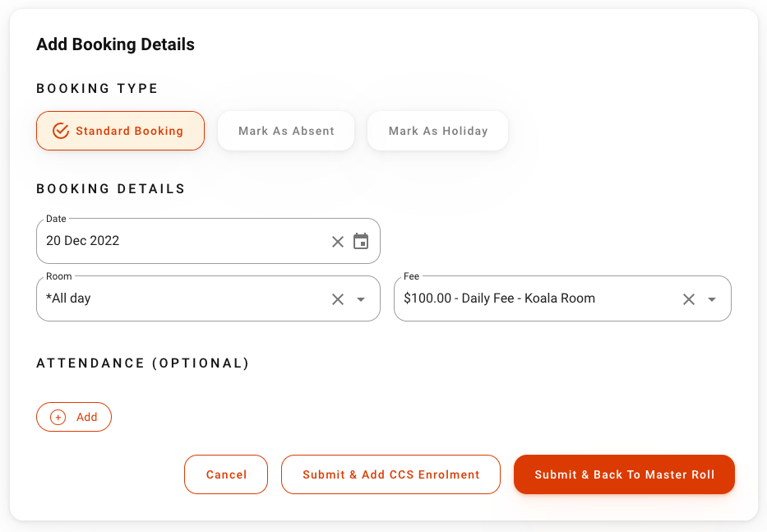Viewport: 767px width, 532px height.
Task: Click the Fee field showing $100.00 Daily Fee
Action: click(534, 298)
